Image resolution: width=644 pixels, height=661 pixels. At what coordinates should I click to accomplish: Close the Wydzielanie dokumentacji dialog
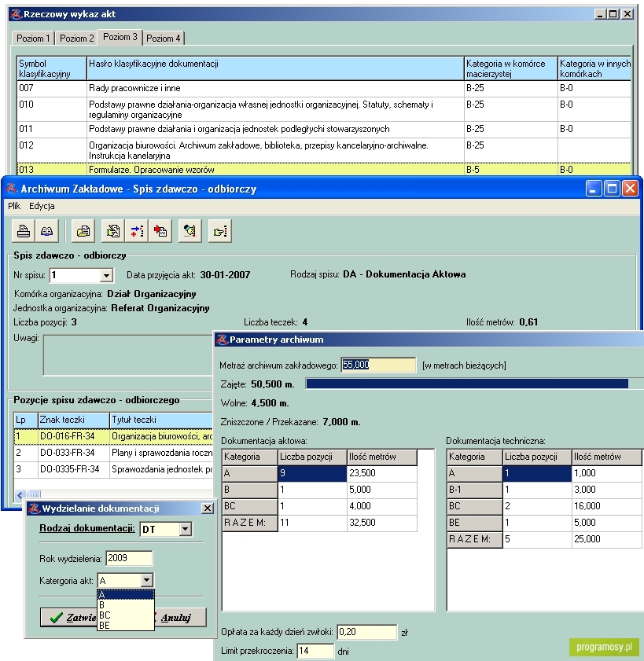click(207, 509)
